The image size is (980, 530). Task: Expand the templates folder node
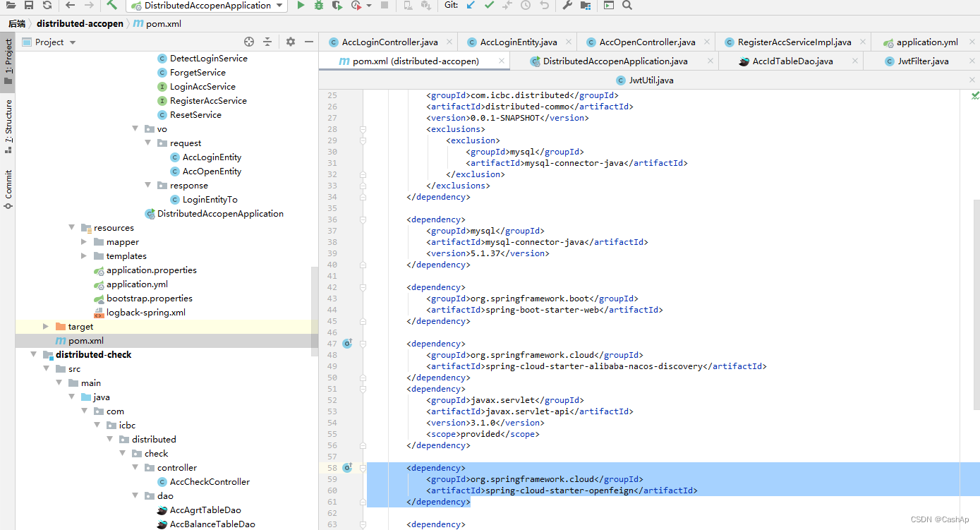pyautogui.click(x=84, y=256)
